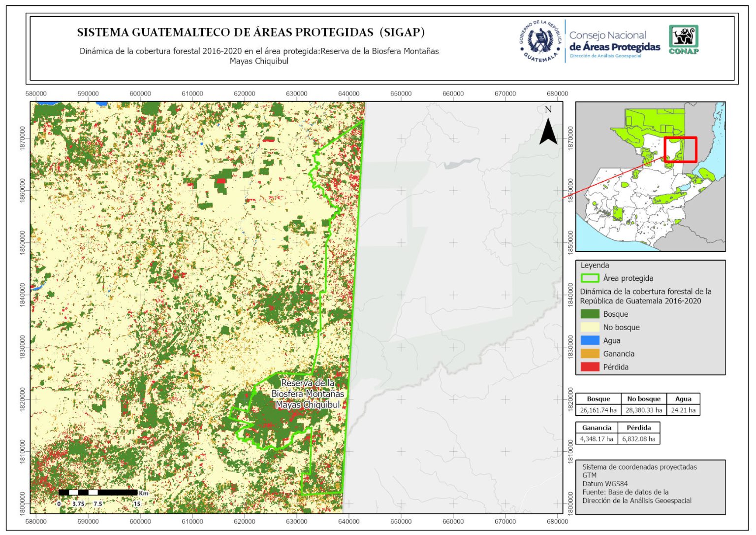Select the dark green Bosque legend swatch

pyautogui.click(x=590, y=314)
